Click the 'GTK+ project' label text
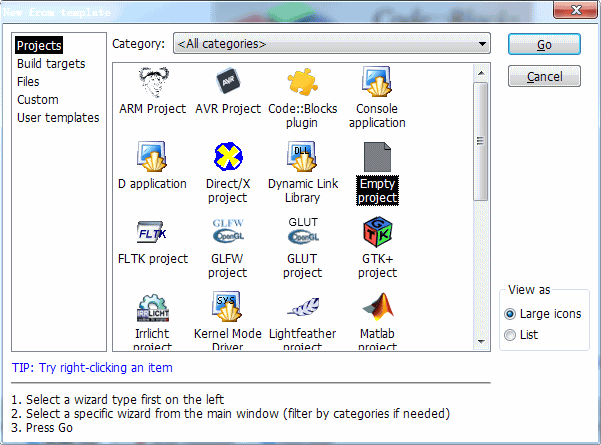The height and width of the screenshot is (445, 601). click(x=378, y=266)
